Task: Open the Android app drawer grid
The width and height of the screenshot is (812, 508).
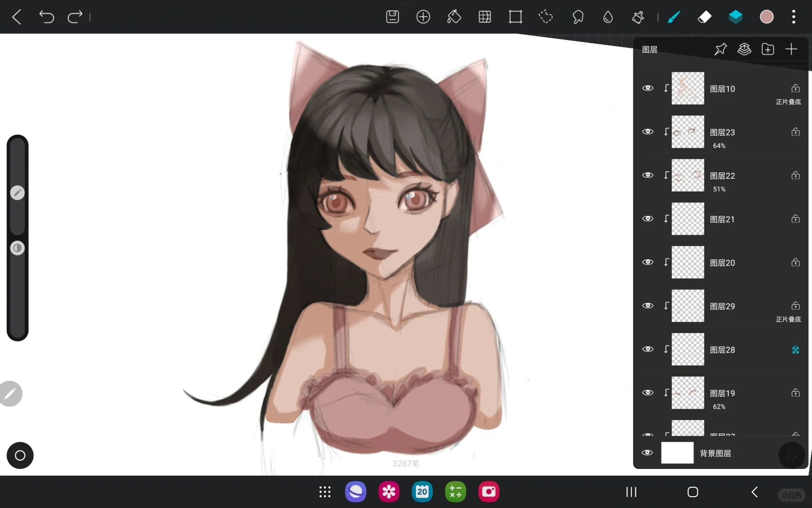Action: 325,492
